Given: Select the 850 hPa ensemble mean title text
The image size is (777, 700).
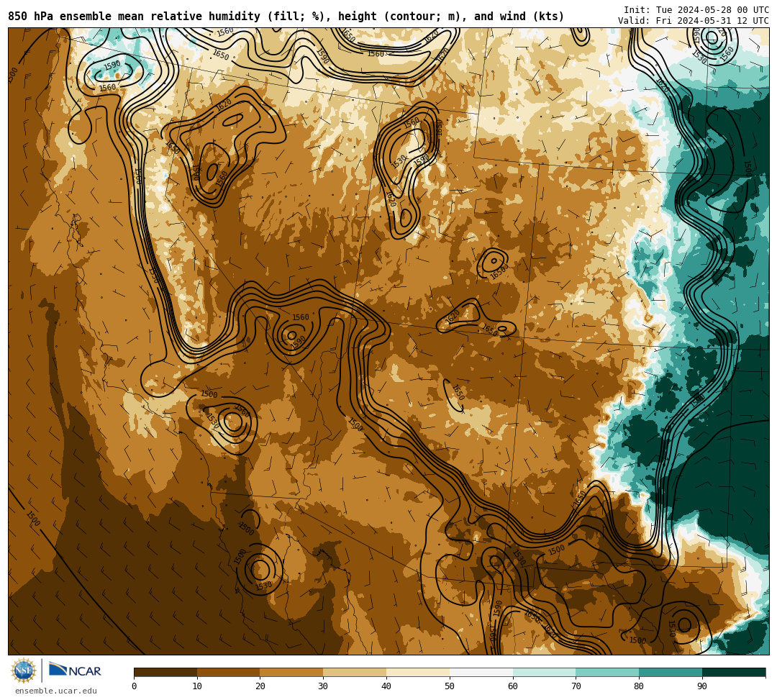Looking at the screenshot, I should point(286,17).
